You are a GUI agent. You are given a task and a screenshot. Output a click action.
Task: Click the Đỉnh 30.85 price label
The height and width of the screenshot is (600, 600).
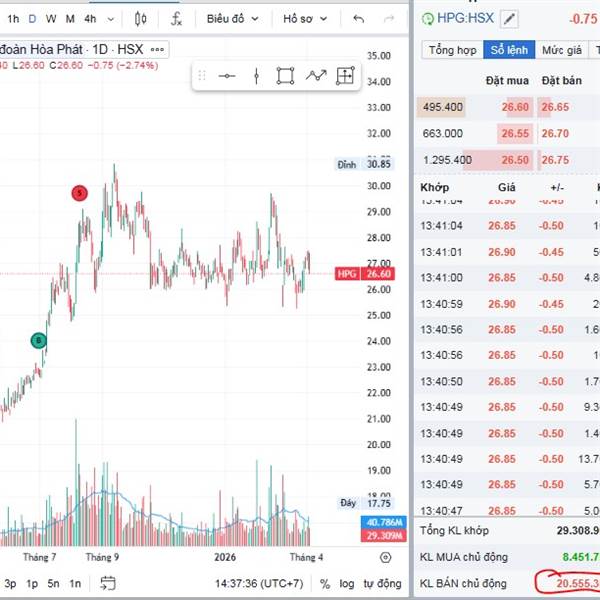click(x=364, y=165)
